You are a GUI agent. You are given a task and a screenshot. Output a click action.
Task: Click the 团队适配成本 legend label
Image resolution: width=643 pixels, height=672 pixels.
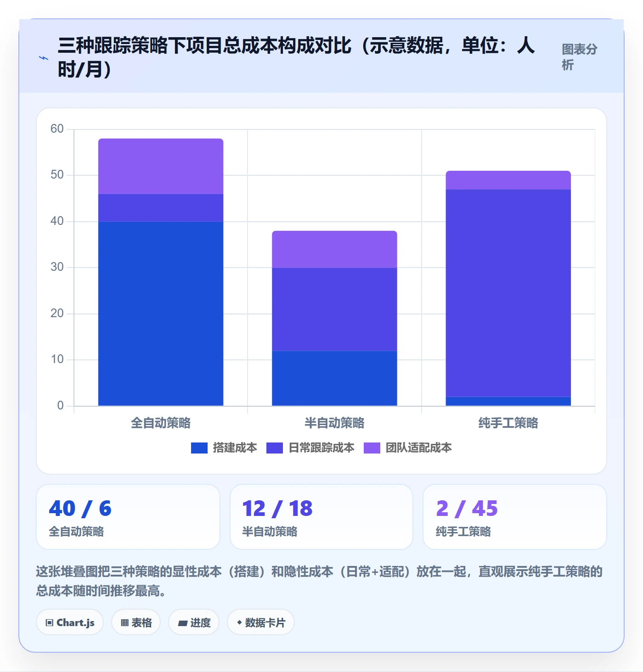[x=418, y=448]
